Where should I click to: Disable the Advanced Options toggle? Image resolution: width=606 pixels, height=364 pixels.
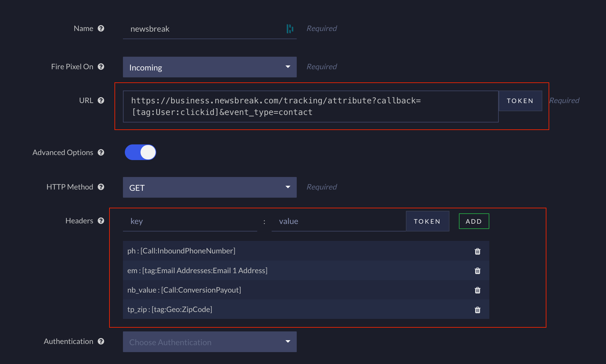point(141,152)
